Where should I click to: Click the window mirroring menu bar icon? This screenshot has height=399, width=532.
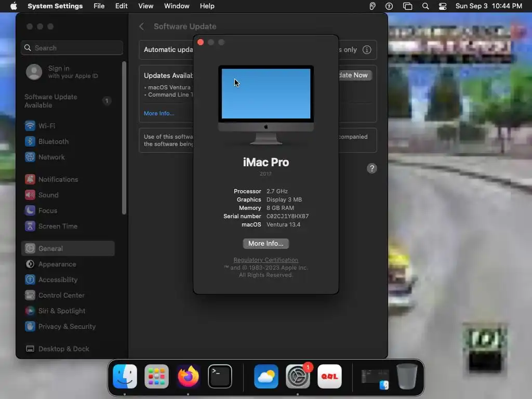click(x=407, y=6)
